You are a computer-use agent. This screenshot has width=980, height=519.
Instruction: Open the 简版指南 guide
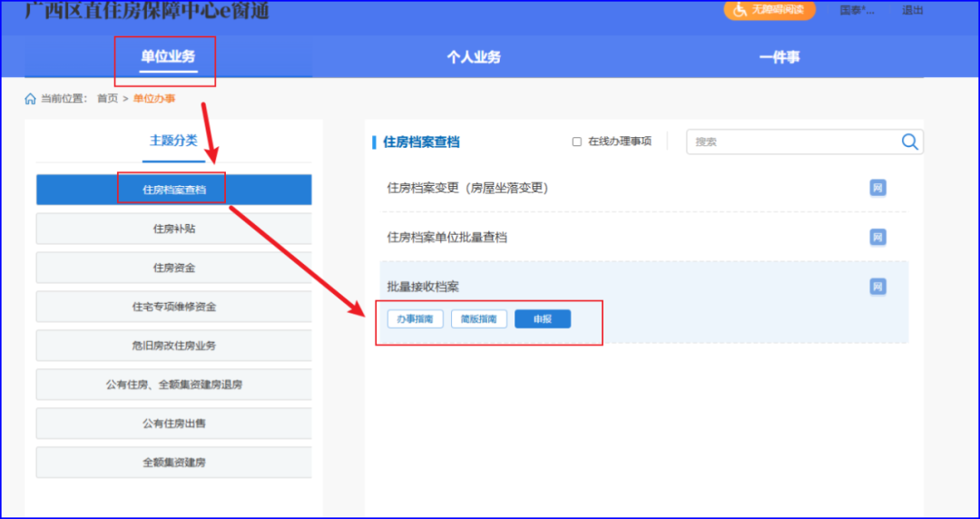pos(478,319)
